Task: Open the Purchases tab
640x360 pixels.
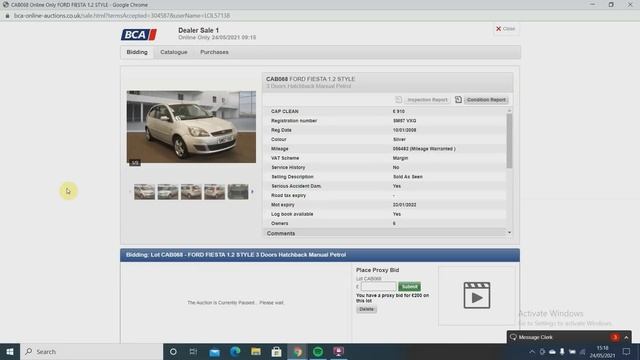Action: tap(214, 52)
